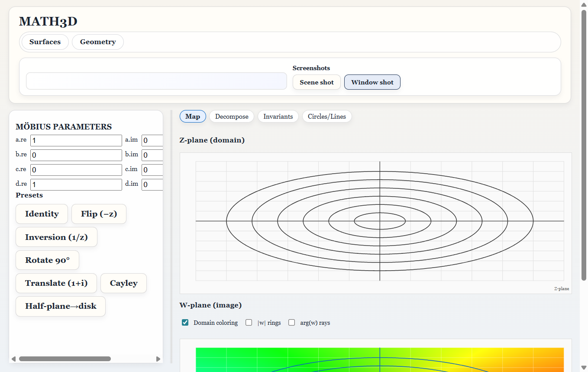
Task: Switch to the Circles/Lines tab
Action: click(327, 116)
